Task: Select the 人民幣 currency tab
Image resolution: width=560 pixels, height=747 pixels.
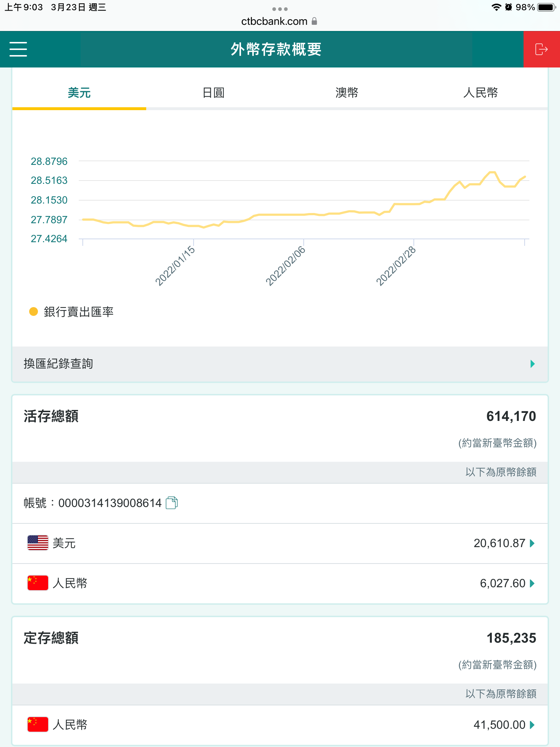Action: pos(481,93)
